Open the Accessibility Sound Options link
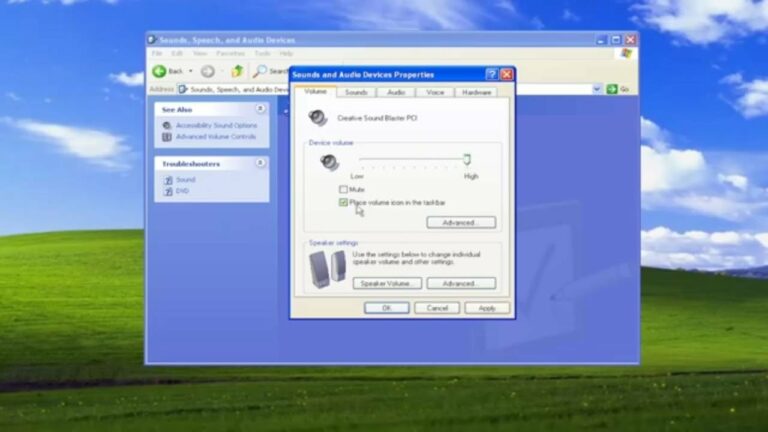Image resolution: width=768 pixels, height=432 pixels. (x=216, y=126)
